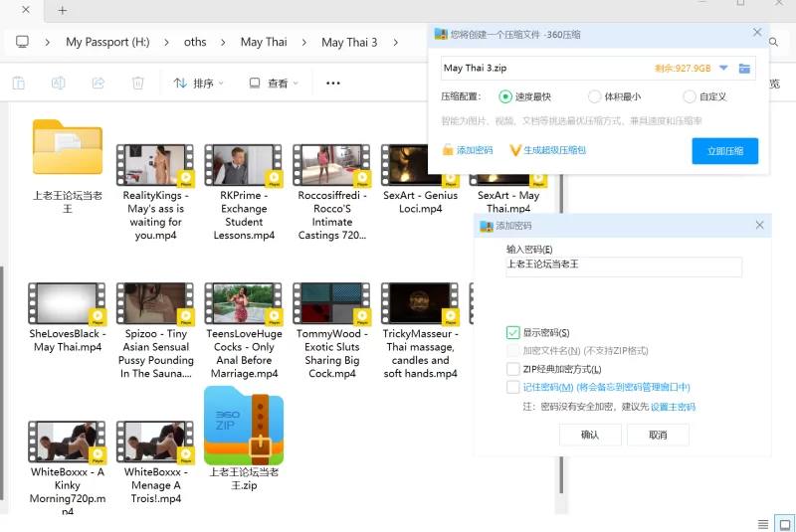Expand the 排序 sort dropdown
This screenshot has height=532, width=796.
coord(199,84)
